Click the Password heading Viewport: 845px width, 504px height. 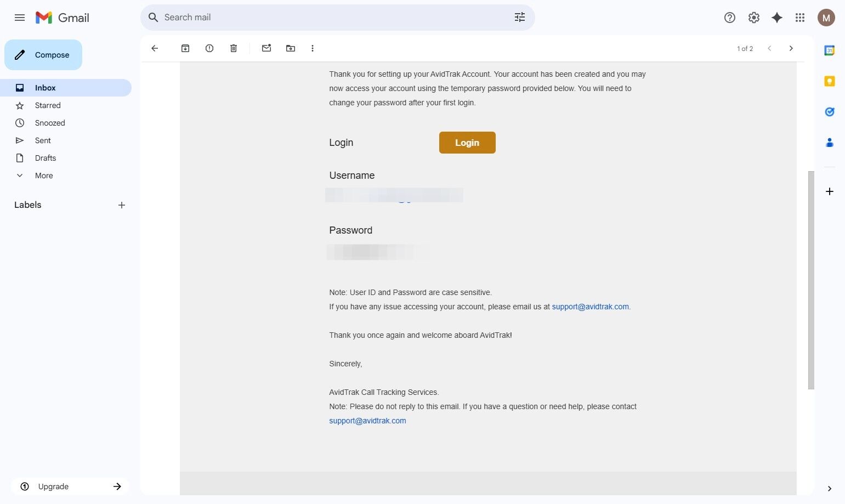(351, 230)
